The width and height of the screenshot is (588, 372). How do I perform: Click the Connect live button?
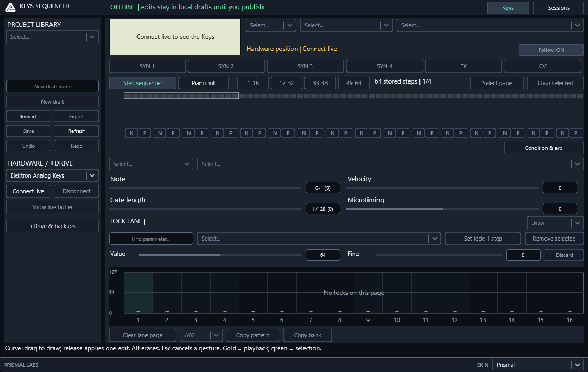pyautogui.click(x=28, y=191)
